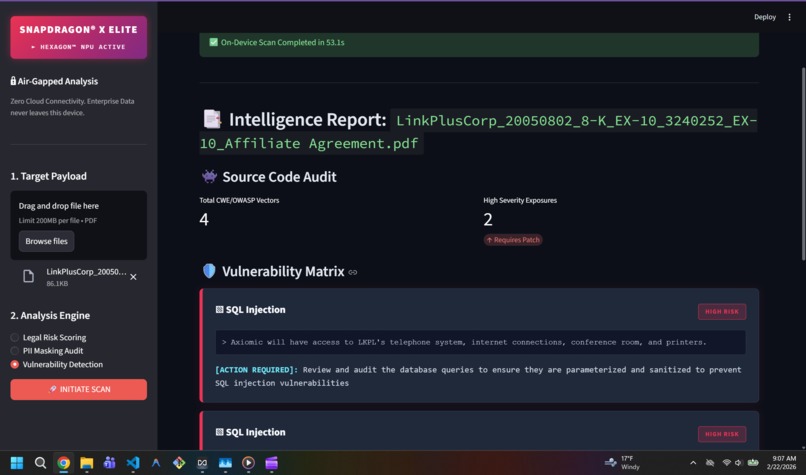
Task: Open Google Chrome from the taskbar
Action: (63, 463)
